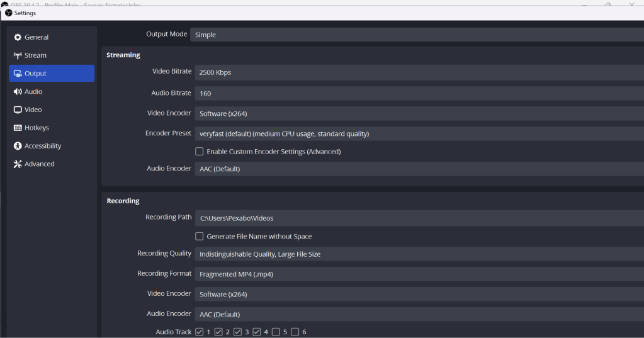This screenshot has width=644, height=338.
Task: Click the Accessibility person icon
Action: [x=18, y=146]
